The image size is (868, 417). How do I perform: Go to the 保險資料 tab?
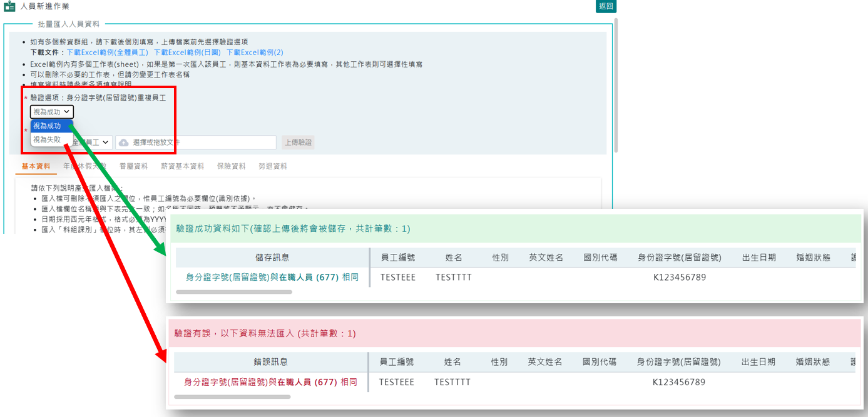[x=231, y=166]
